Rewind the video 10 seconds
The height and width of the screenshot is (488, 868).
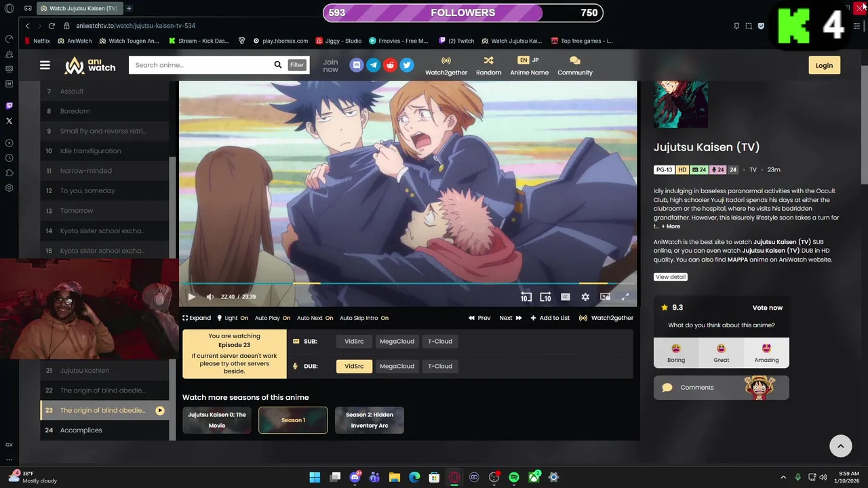click(x=526, y=297)
